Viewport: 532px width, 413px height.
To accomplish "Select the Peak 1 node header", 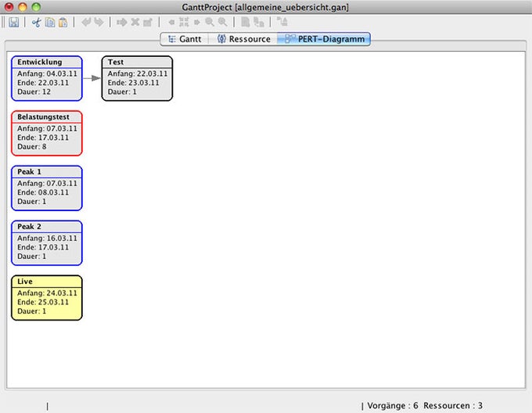I will click(x=47, y=172).
